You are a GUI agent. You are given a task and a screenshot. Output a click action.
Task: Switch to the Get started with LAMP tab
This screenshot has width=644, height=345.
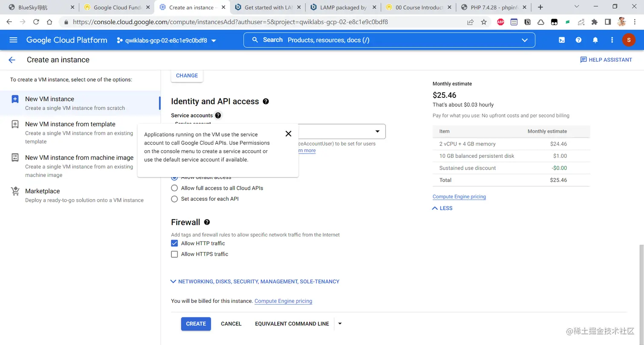(x=268, y=8)
